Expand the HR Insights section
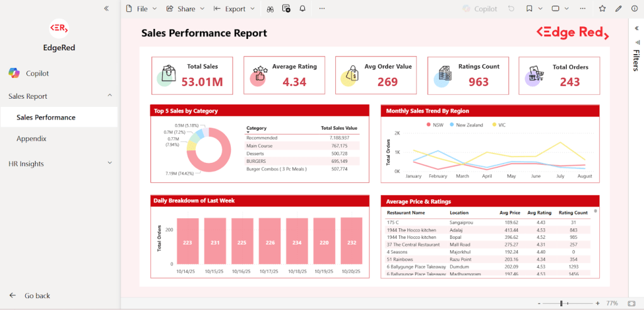This screenshot has height=310, width=644. 110,163
